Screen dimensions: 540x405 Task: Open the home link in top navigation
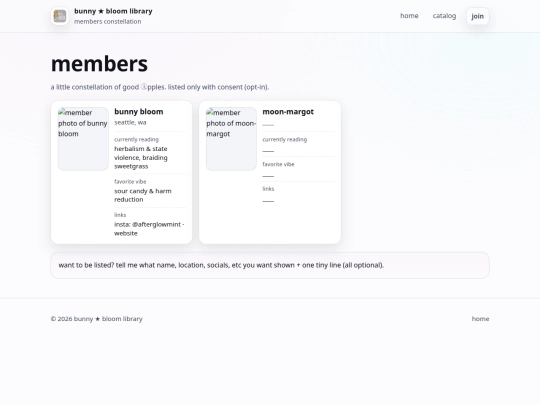point(409,16)
